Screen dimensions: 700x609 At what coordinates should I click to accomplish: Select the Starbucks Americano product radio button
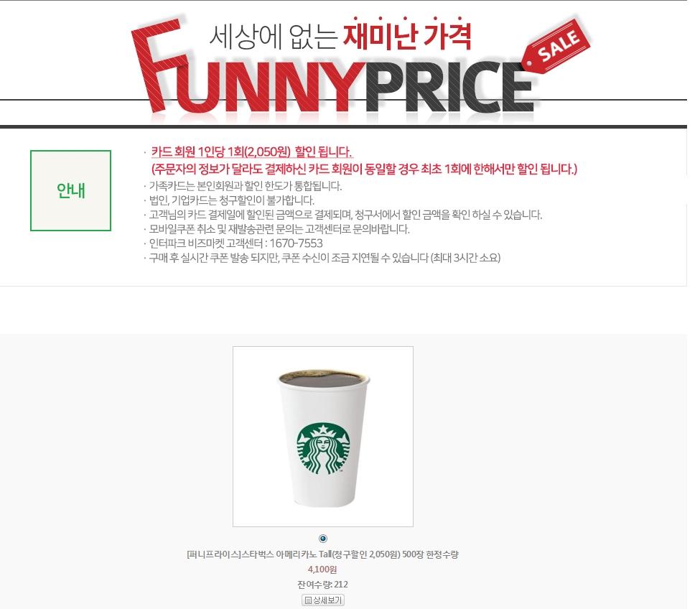point(323,539)
